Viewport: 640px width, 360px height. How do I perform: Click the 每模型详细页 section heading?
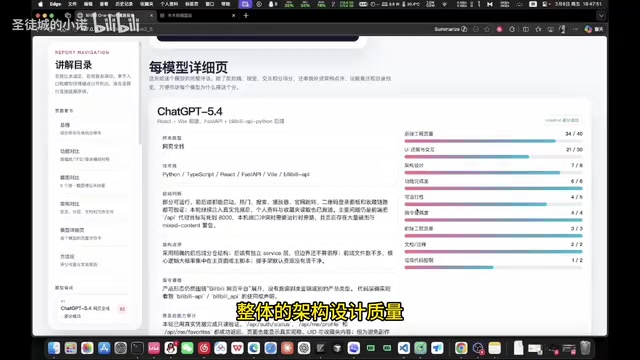point(188,67)
